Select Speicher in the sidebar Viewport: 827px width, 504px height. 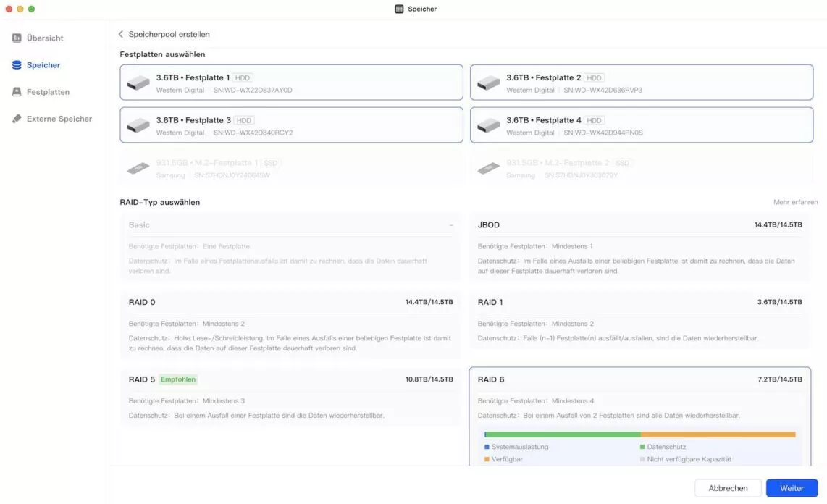click(36, 65)
